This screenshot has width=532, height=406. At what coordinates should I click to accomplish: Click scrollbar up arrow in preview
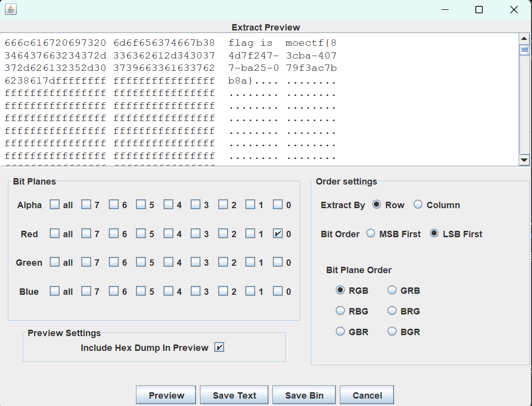(524, 39)
